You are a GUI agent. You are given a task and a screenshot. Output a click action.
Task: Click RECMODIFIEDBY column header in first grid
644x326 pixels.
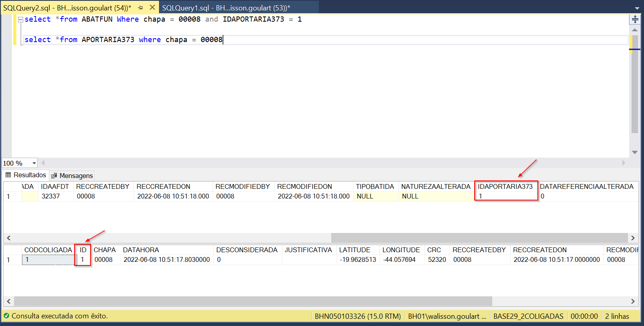(243, 186)
